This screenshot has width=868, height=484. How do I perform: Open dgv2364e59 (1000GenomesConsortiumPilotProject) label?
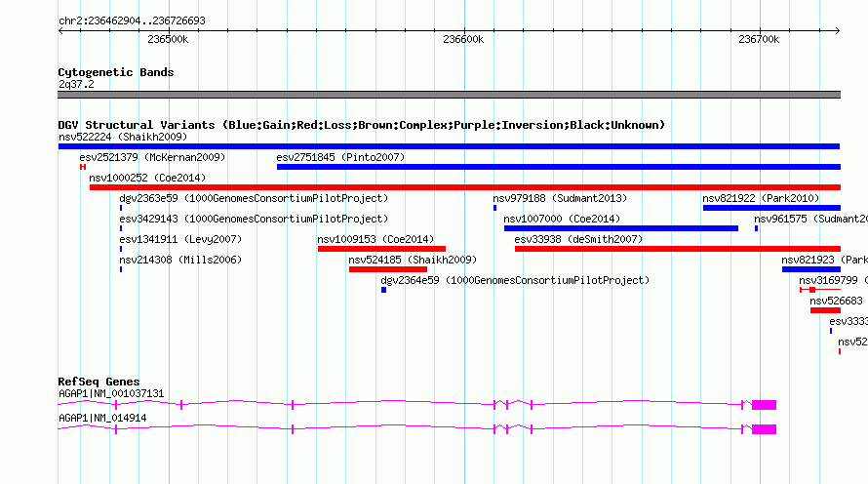pyautogui.click(x=515, y=280)
